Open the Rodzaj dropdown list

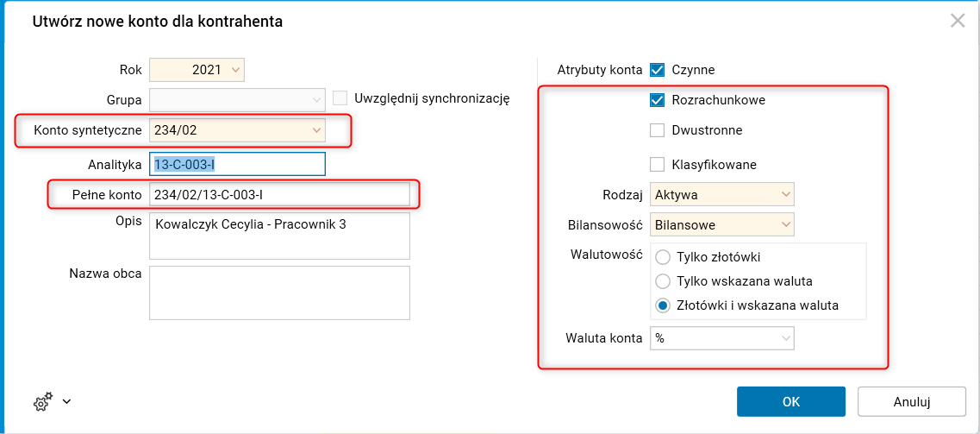[x=784, y=195]
